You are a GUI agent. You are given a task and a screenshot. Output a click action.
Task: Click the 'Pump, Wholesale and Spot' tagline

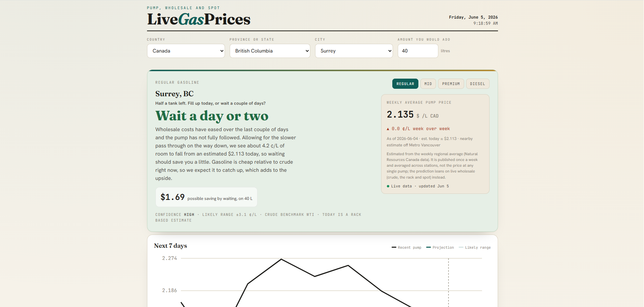pos(183,8)
